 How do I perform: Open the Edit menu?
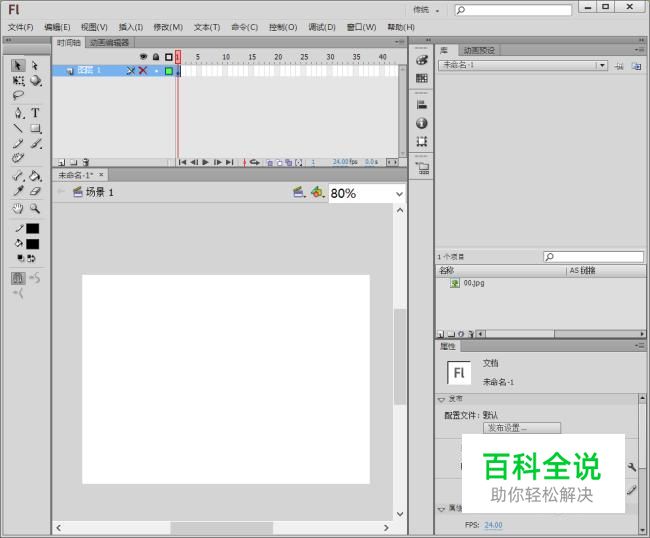[57, 27]
